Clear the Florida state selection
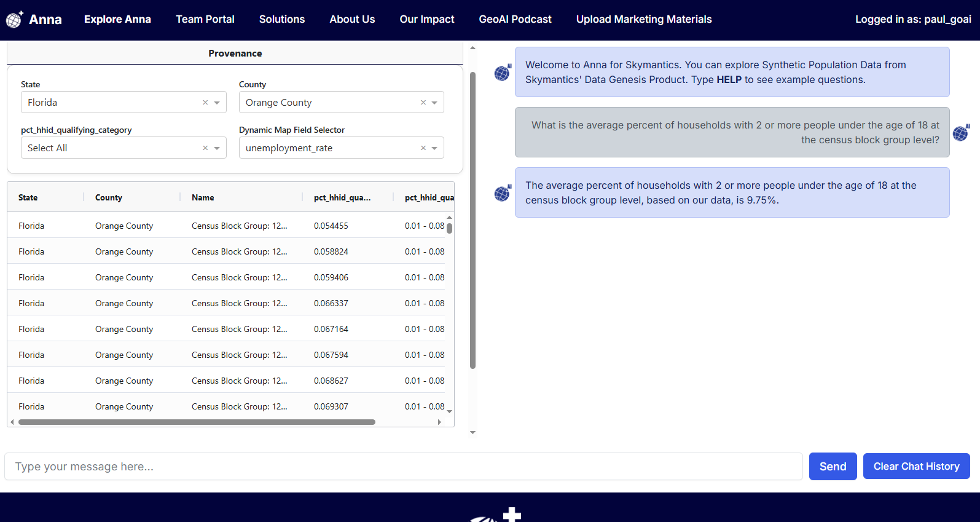980x522 pixels. pos(205,103)
